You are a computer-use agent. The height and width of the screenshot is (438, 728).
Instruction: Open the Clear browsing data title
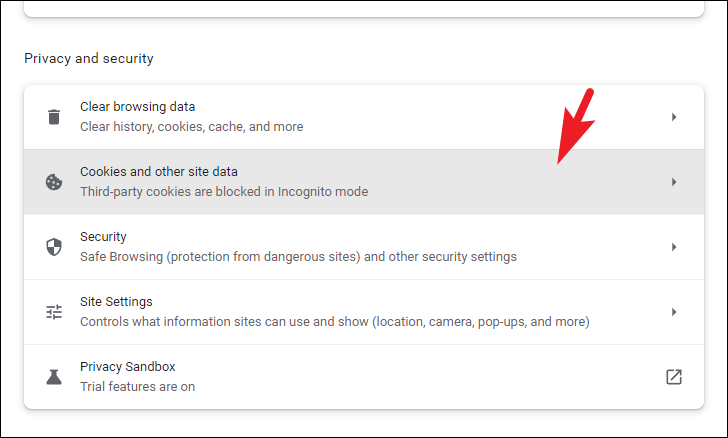pos(137,107)
